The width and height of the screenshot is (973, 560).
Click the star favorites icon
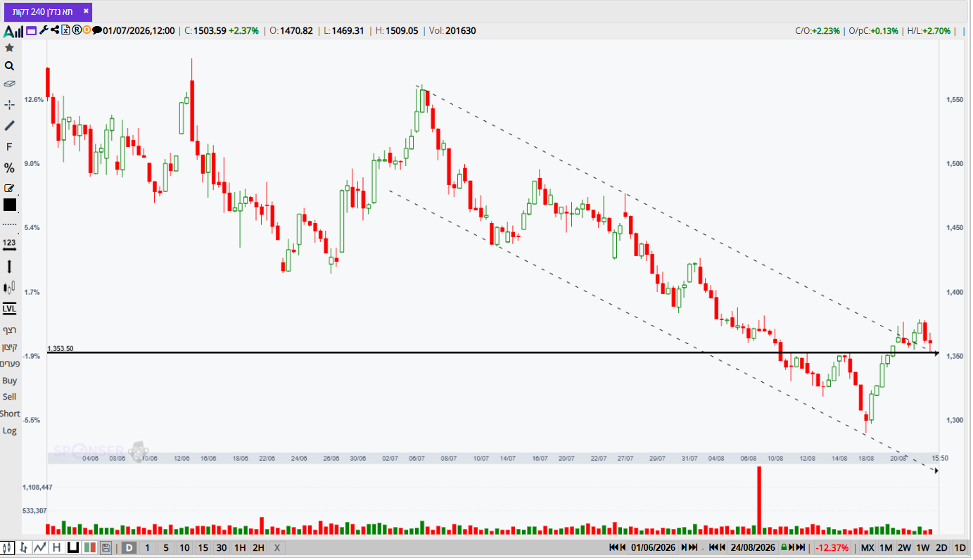click(x=9, y=48)
